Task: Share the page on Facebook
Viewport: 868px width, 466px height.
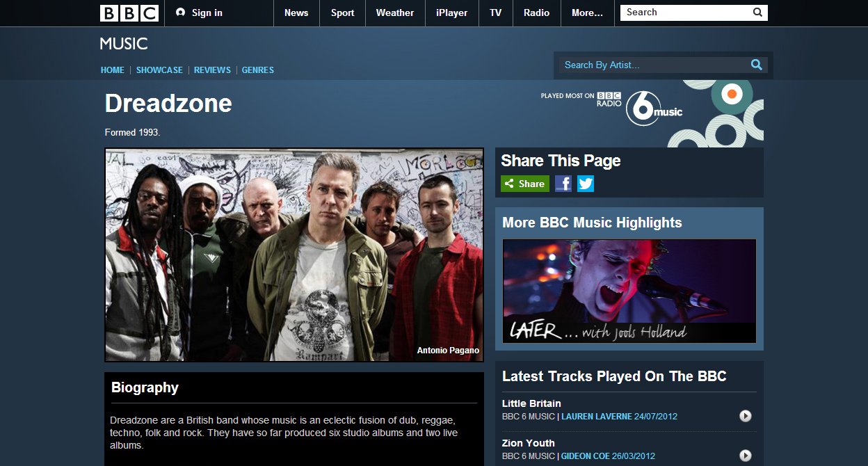Action: (563, 184)
